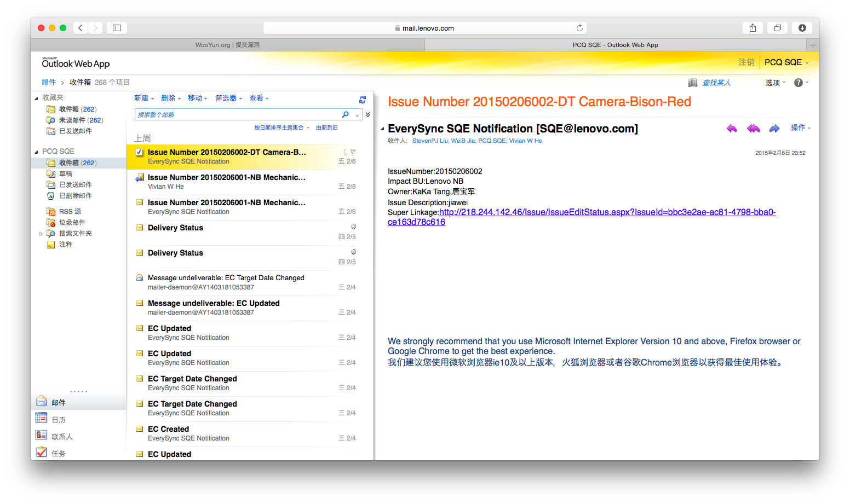The image size is (850, 504).
Task: Click 邮件 breadcrumb link
Action: [x=49, y=82]
